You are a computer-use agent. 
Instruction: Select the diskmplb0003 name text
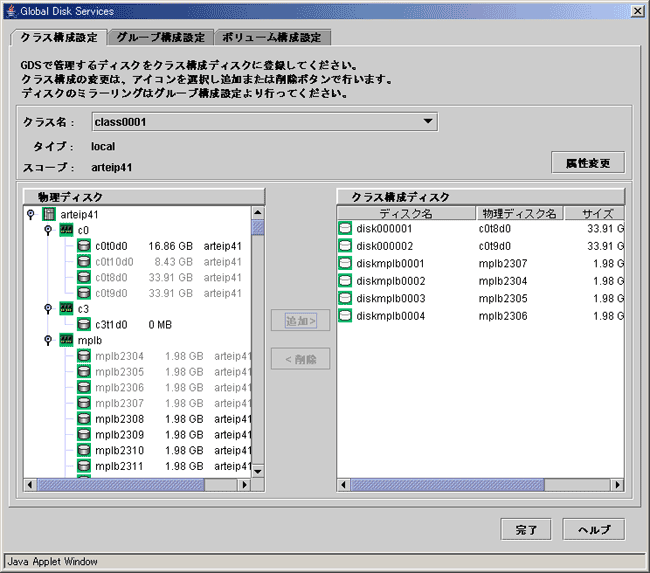tap(390, 298)
